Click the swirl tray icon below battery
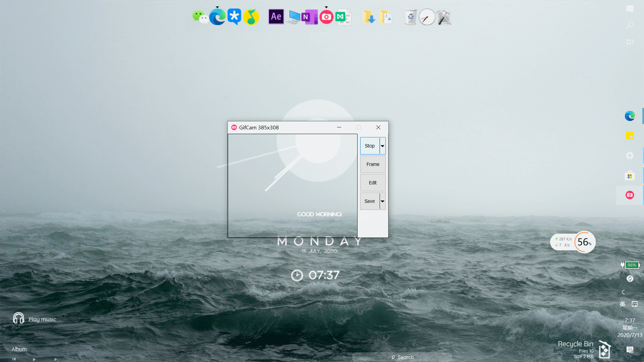Image resolution: width=644 pixels, height=362 pixels. [630, 279]
